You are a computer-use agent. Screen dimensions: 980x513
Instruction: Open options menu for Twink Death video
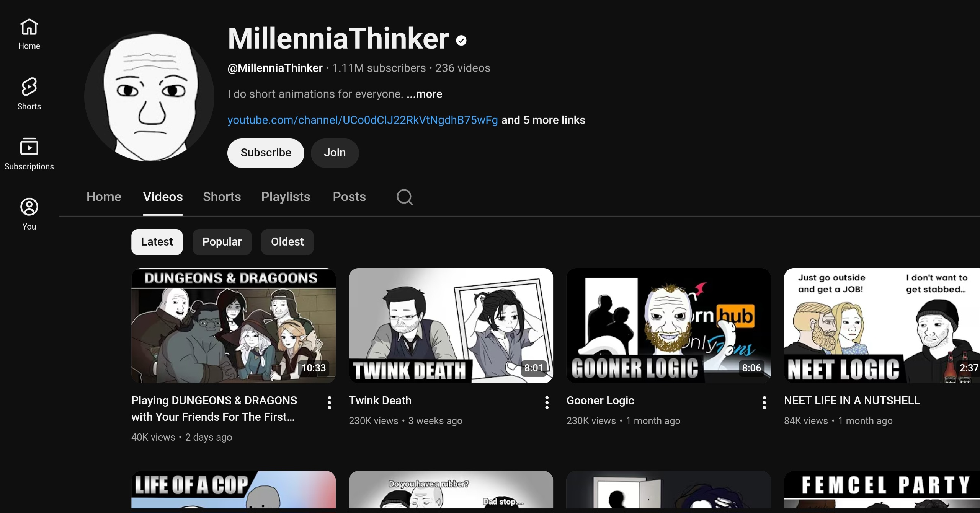pyautogui.click(x=547, y=402)
